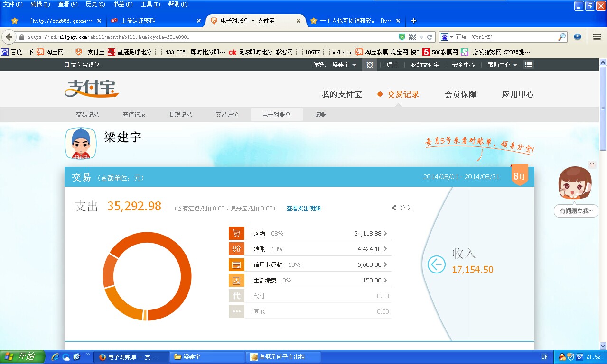Open the 梁建宇 folder taskbar window
This screenshot has width=607, height=364.
click(207, 357)
